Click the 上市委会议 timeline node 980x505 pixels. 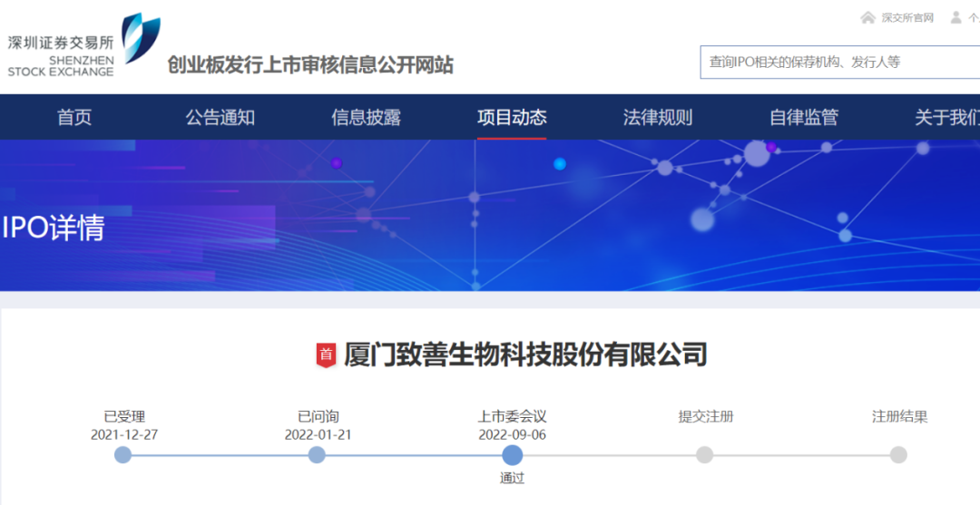coord(513,455)
